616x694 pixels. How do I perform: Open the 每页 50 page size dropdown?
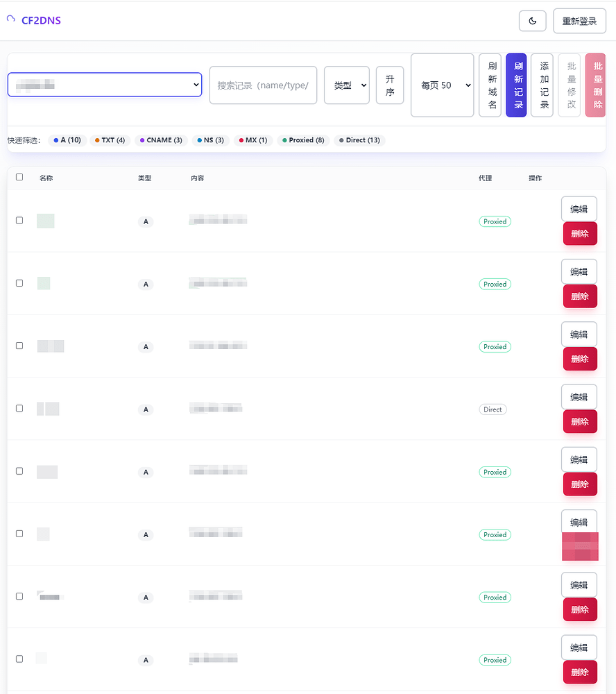point(442,85)
